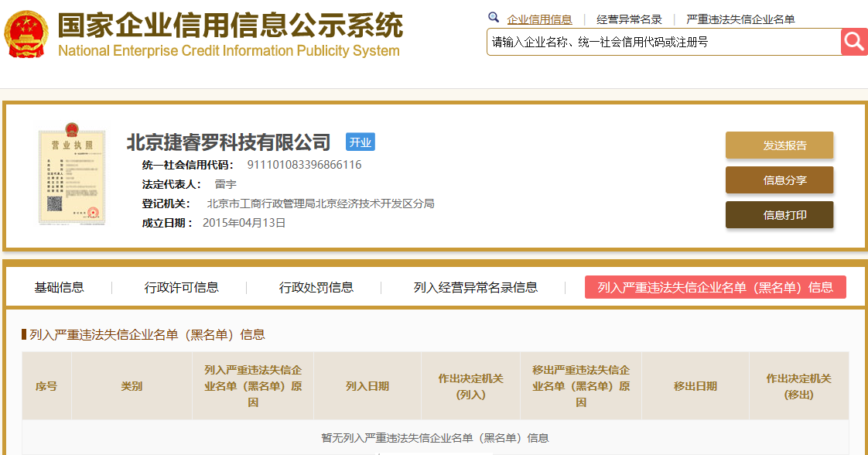Switch to the 行政许可信息 tab

[x=182, y=287]
